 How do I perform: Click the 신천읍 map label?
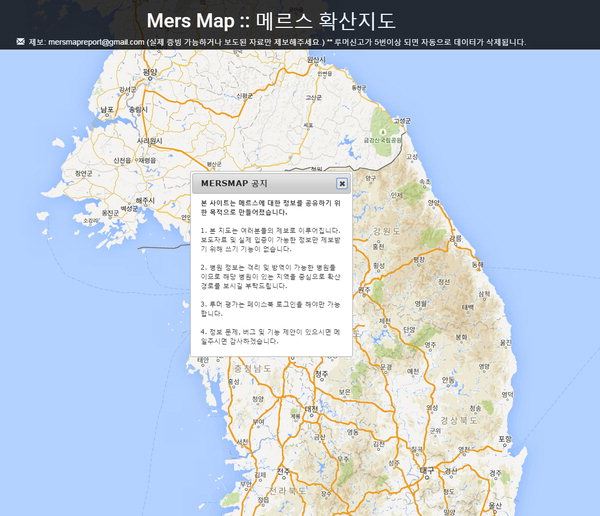(122, 160)
